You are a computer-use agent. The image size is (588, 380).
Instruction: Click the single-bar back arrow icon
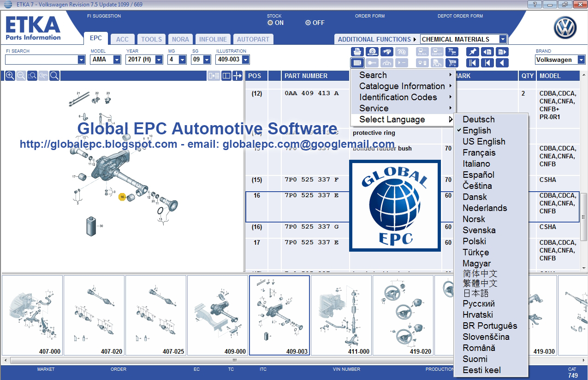tap(487, 63)
